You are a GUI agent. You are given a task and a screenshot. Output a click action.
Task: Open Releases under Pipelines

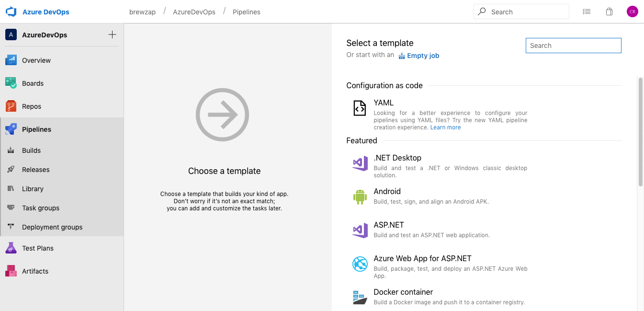pos(35,170)
